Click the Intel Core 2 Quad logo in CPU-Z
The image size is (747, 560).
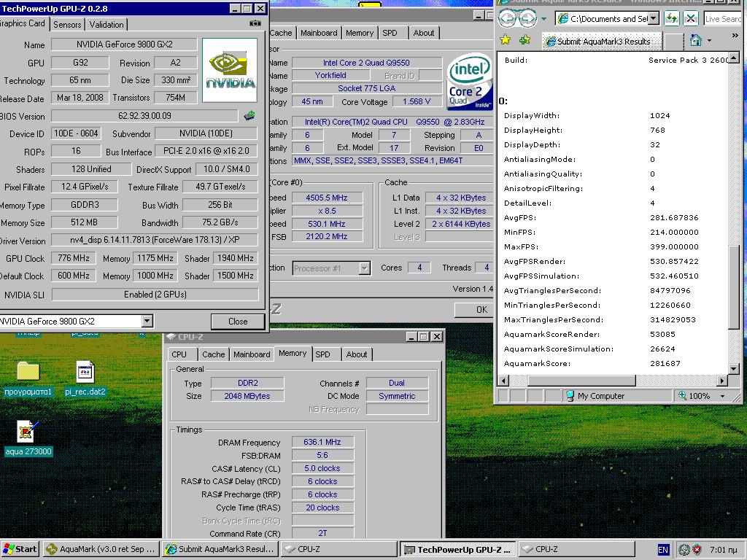470,80
